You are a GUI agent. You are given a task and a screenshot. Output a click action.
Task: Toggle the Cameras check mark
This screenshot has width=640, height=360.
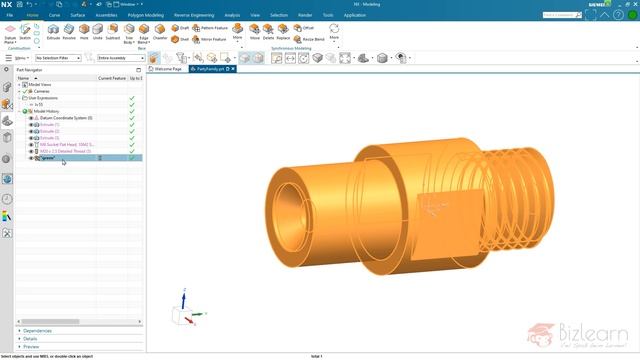tap(25, 91)
